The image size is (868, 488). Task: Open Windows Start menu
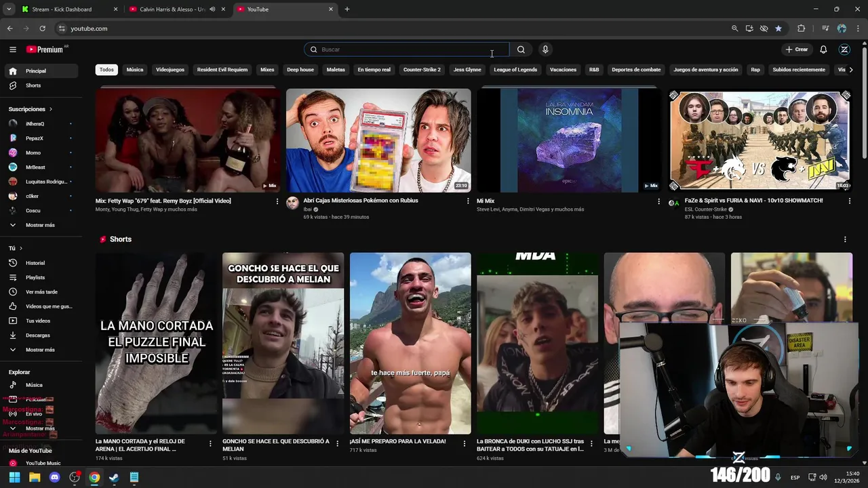(x=14, y=477)
